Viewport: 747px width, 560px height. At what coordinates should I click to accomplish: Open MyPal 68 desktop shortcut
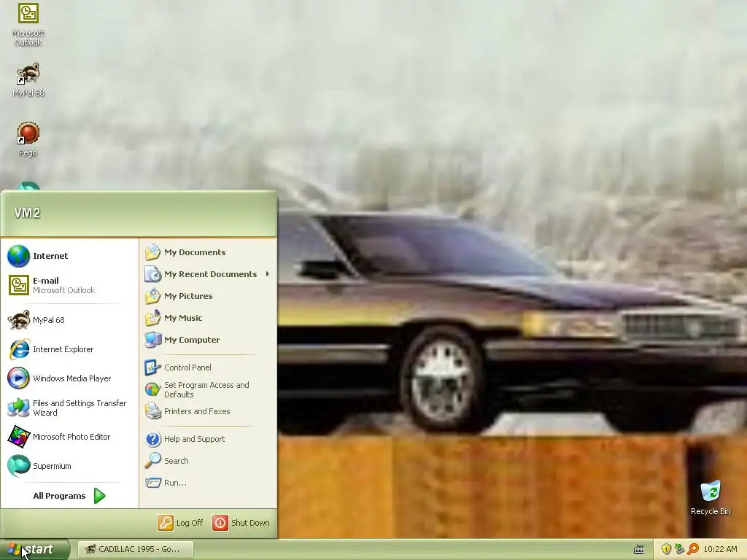pyautogui.click(x=28, y=80)
